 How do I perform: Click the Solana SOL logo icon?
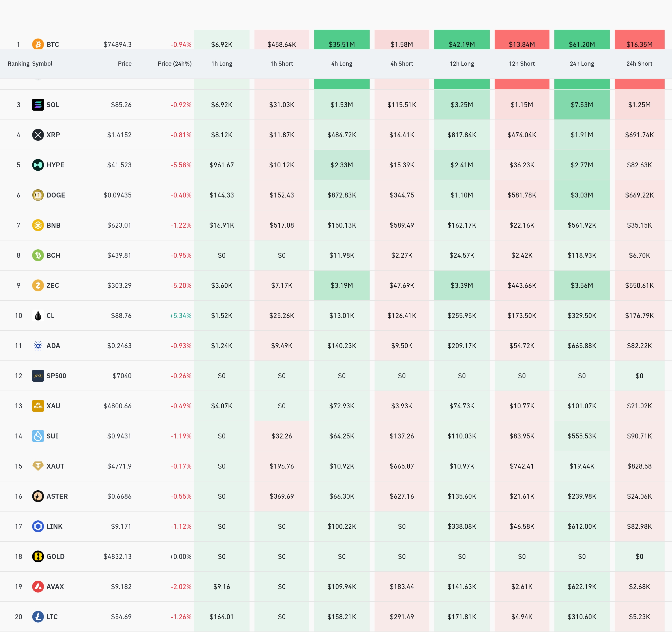tap(38, 105)
